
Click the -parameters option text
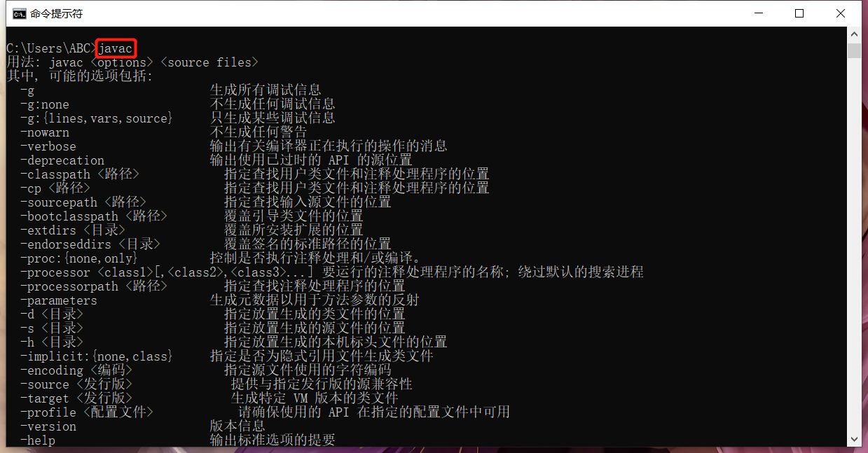click(58, 300)
